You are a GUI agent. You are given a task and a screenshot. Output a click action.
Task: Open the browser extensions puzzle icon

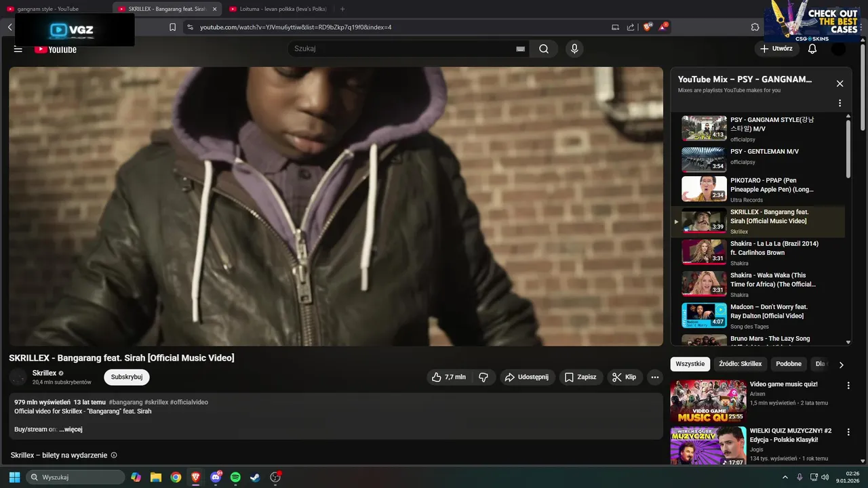pos(755,27)
